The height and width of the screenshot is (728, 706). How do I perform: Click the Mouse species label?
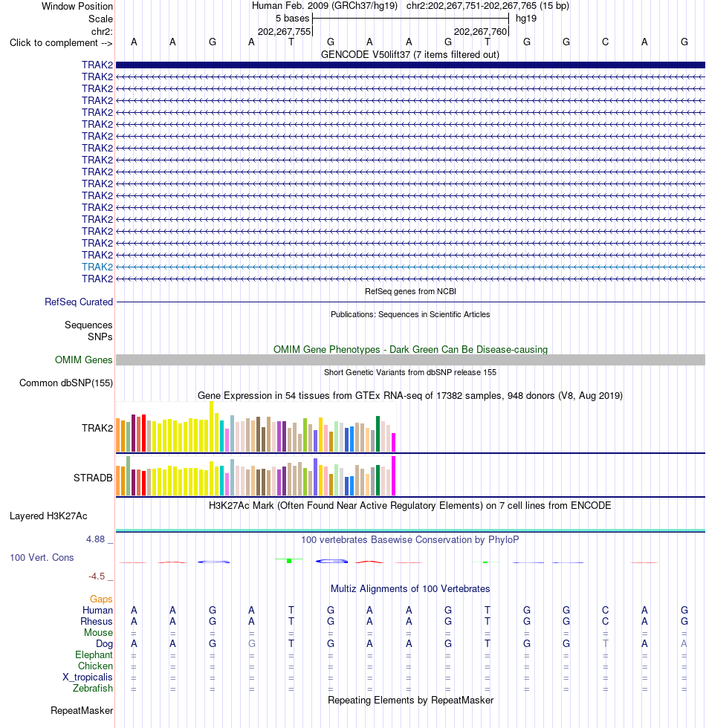pyautogui.click(x=98, y=632)
